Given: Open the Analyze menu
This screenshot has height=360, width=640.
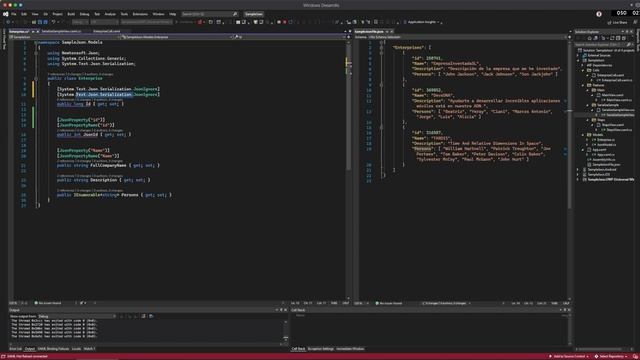Looking at the screenshot, I should [110, 14].
